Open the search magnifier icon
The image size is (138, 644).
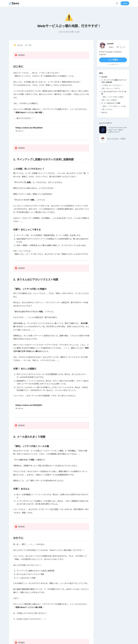click(x=117, y=3)
